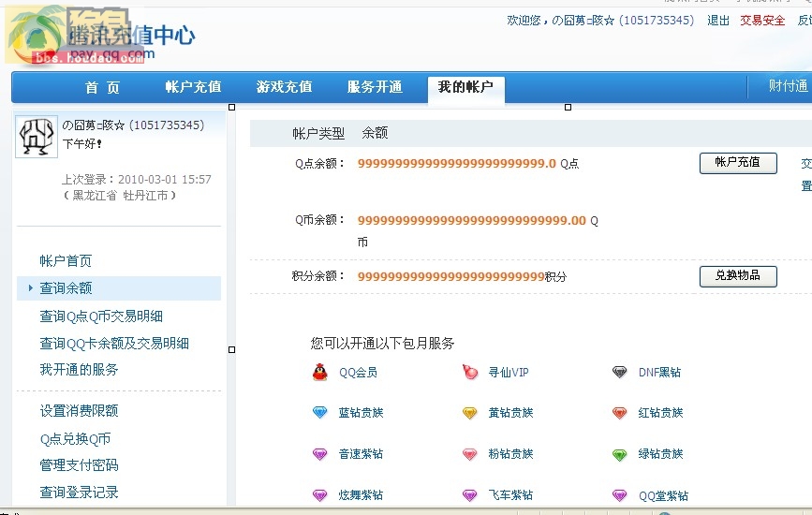Click the 飞车紫钻 diamond icon

pos(470,494)
